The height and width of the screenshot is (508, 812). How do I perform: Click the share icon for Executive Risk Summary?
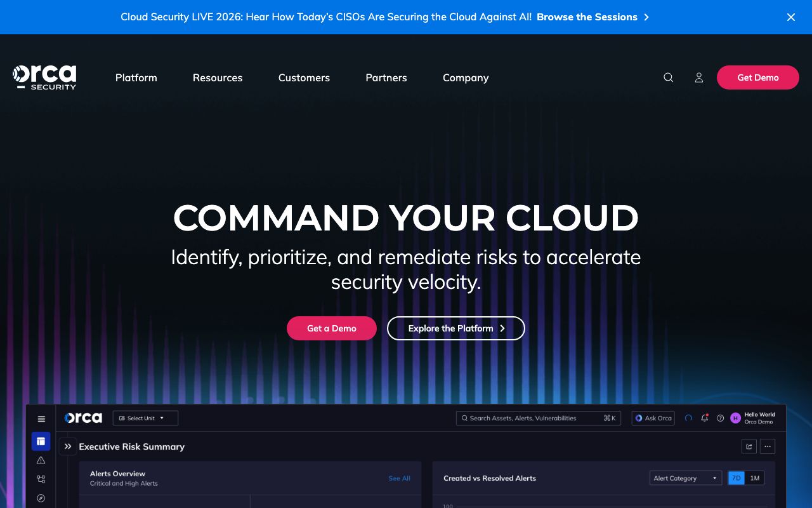[749, 446]
